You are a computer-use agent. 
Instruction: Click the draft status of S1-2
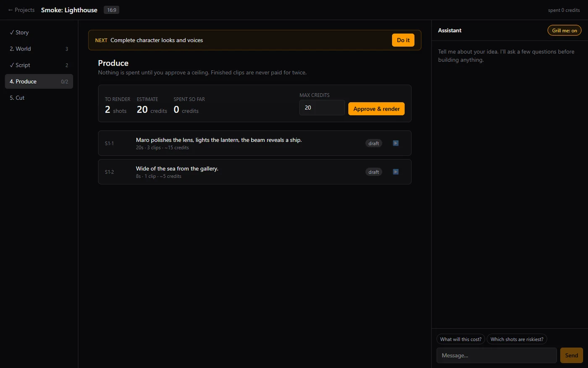pos(374,172)
